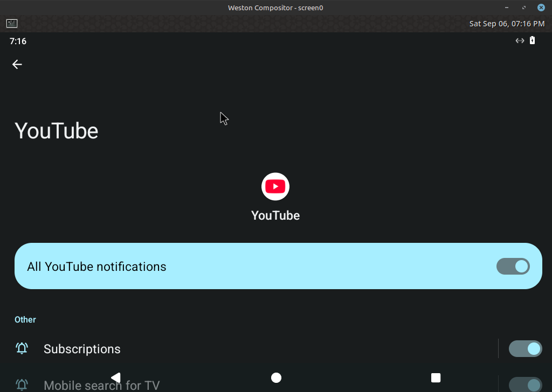Toggle the Mobile search for TV switch

pos(525,384)
